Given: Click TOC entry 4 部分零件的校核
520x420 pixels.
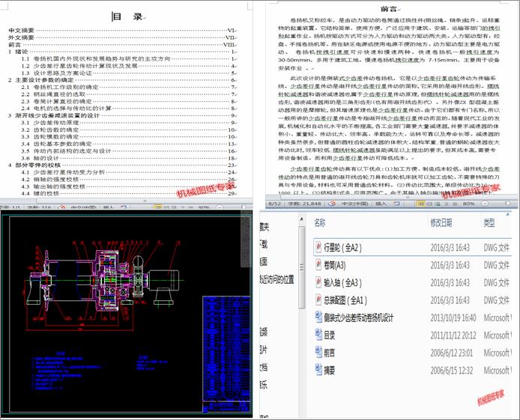Looking at the screenshot, I should [x=34, y=165].
